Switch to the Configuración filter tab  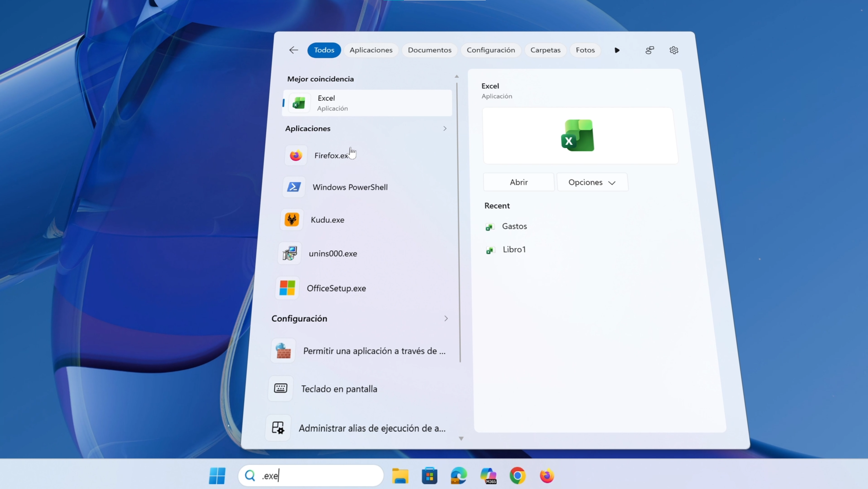(491, 50)
